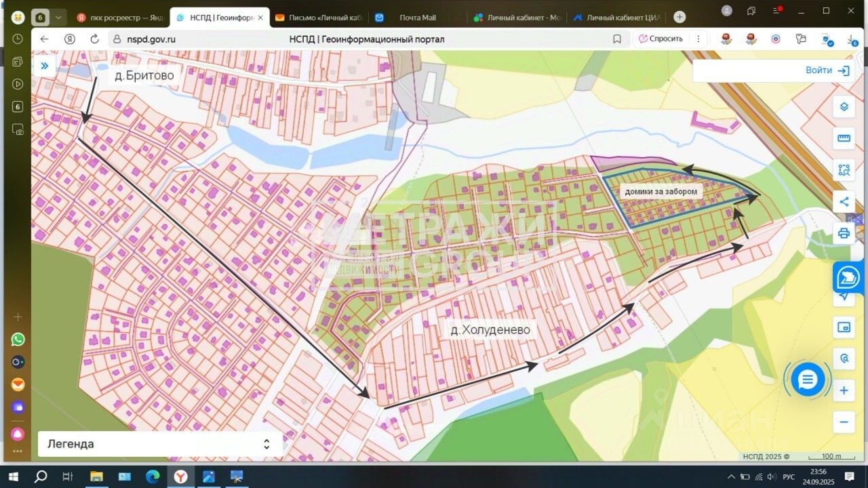This screenshot has height=488, width=868.
Task: Expand the left side panel with double chevron
Action: coord(44,65)
